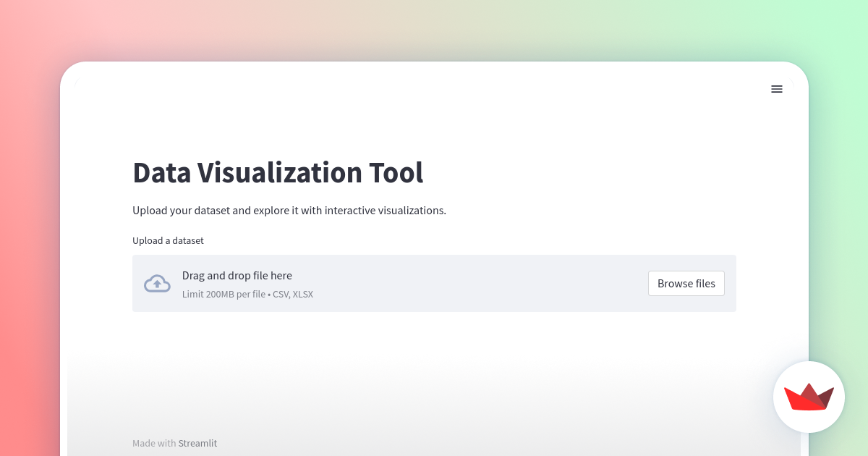Image resolution: width=868 pixels, height=456 pixels.
Task: Click the Browse files button
Action: point(686,283)
